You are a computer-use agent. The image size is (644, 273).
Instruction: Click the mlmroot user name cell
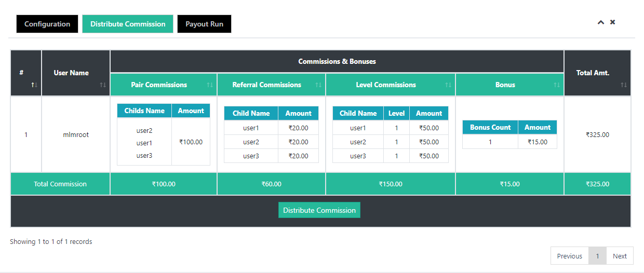click(x=76, y=134)
